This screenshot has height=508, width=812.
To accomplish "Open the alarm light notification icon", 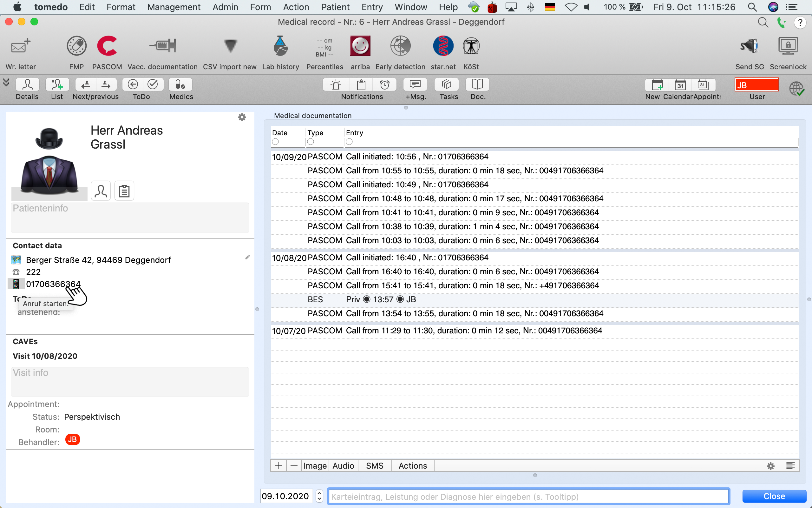I will 336,85.
